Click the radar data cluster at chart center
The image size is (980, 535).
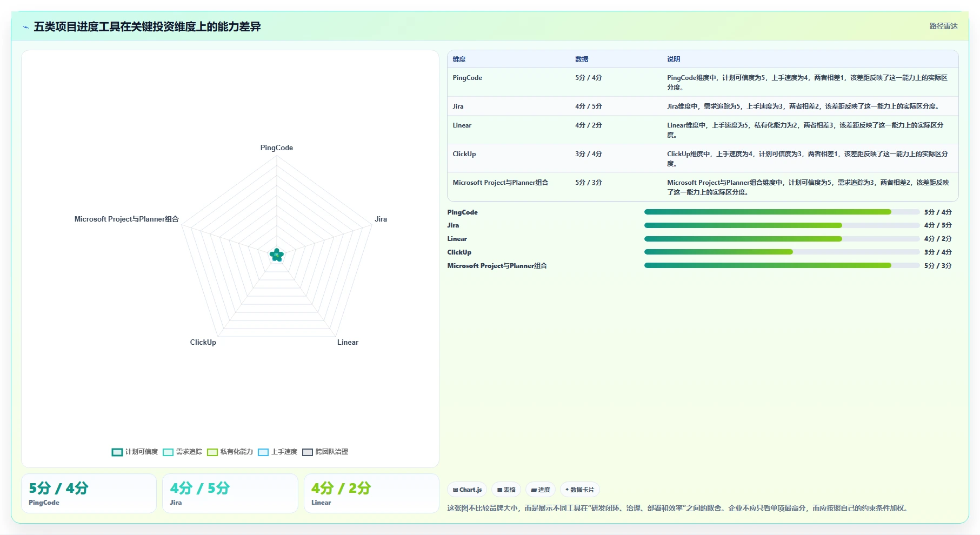277,255
